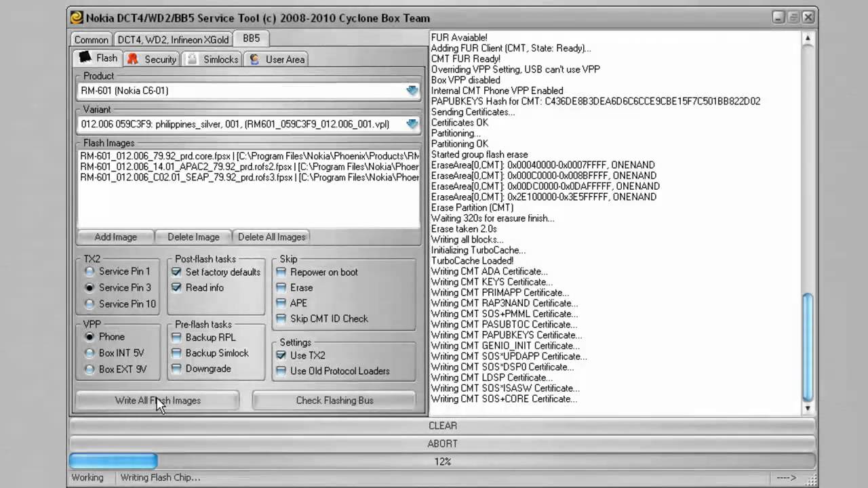Screen dimensions: 868x488
Task: Enable Backup RPL checkbox
Action: (x=176, y=337)
